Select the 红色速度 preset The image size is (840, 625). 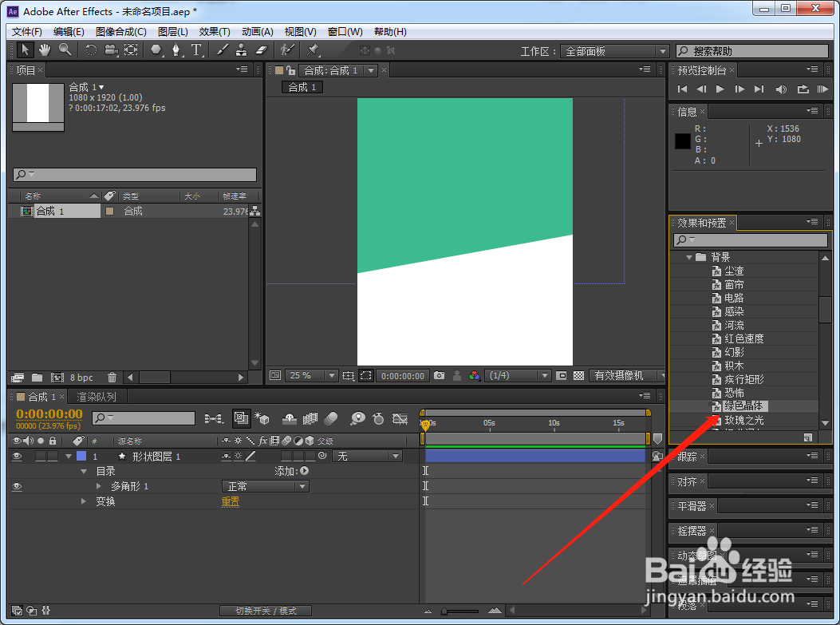[x=744, y=338]
